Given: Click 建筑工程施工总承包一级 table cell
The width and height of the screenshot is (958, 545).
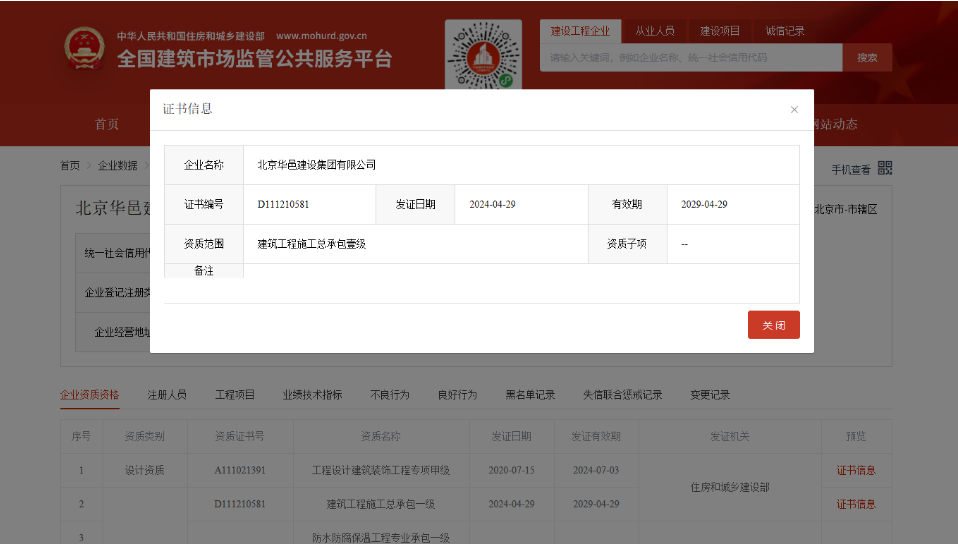Looking at the screenshot, I should (381, 504).
